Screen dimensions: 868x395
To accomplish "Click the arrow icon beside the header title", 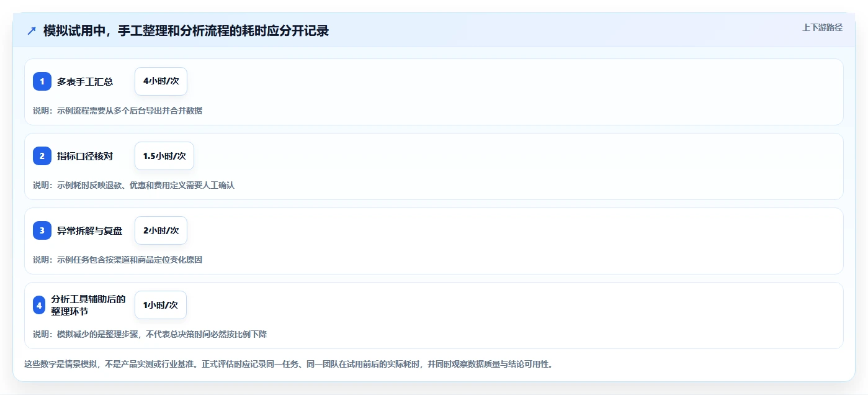I will (32, 30).
